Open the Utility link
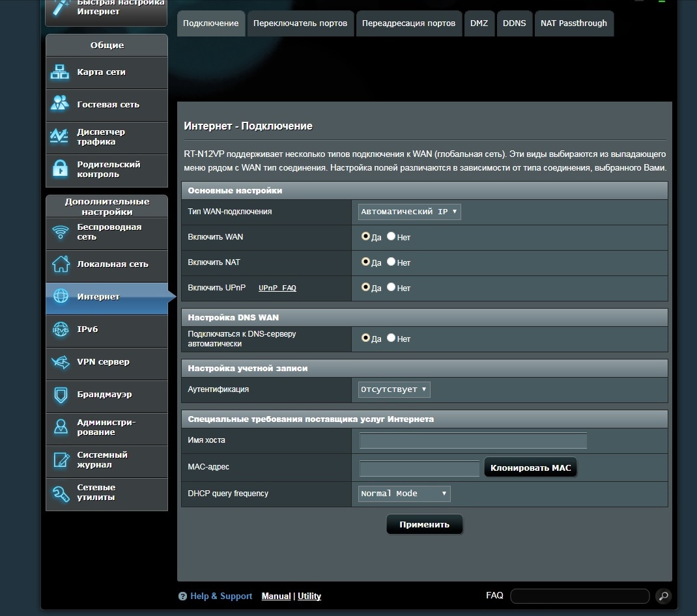The height and width of the screenshot is (616, 697). 309,596
